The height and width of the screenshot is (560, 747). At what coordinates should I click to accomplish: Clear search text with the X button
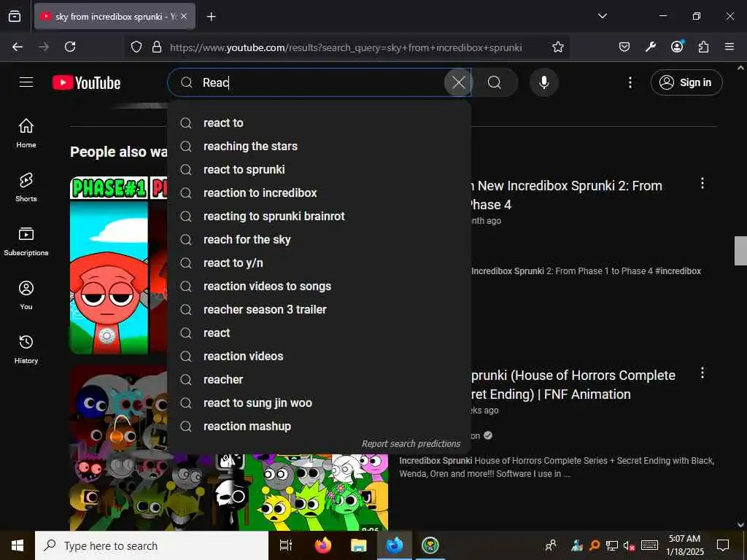pyautogui.click(x=458, y=82)
